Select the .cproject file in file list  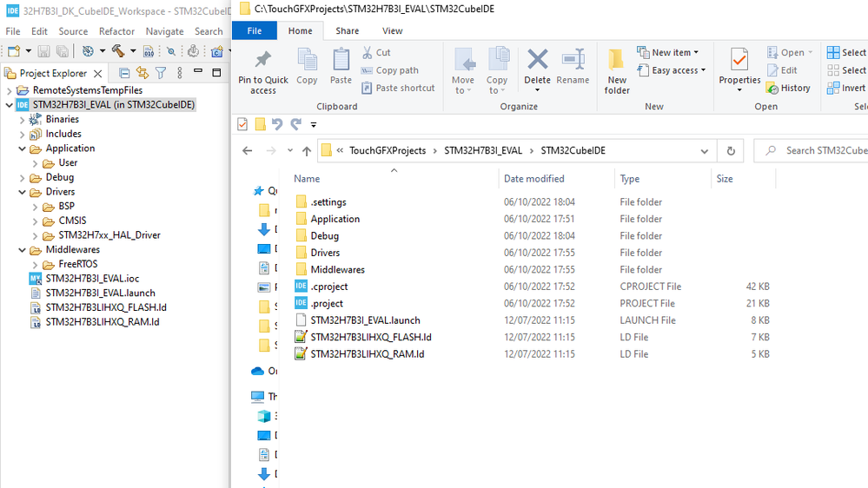[328, 287]
